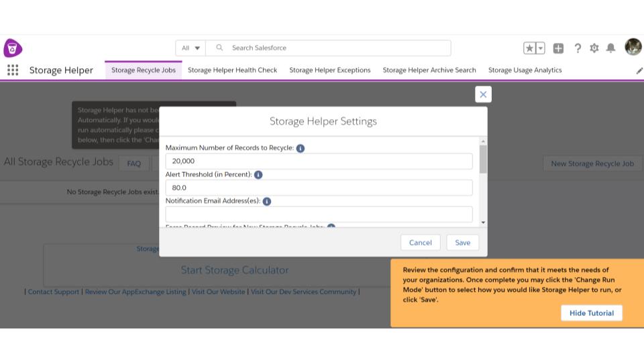
Task: Click the All Storage Recycle Jobs heading
Action: click(x=58, y=162)
